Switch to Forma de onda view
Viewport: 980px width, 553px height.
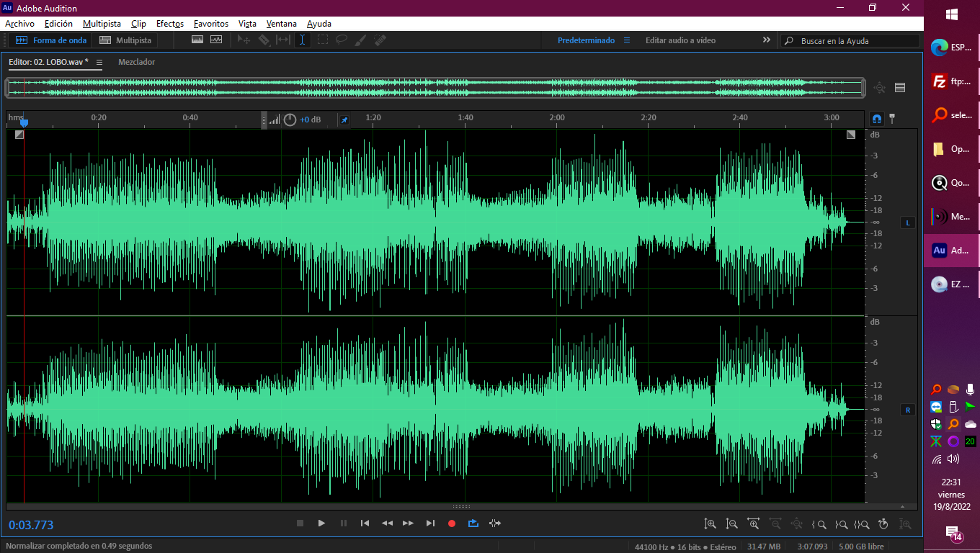51,40
